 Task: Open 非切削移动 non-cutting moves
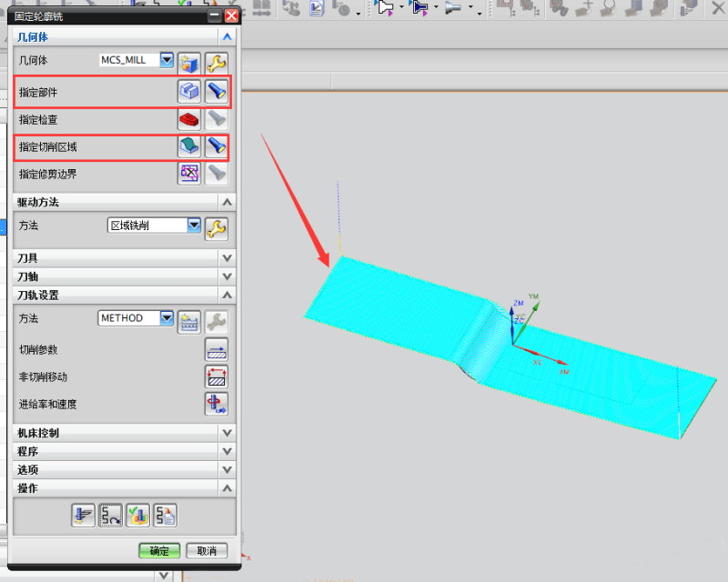tap(216, 376)
